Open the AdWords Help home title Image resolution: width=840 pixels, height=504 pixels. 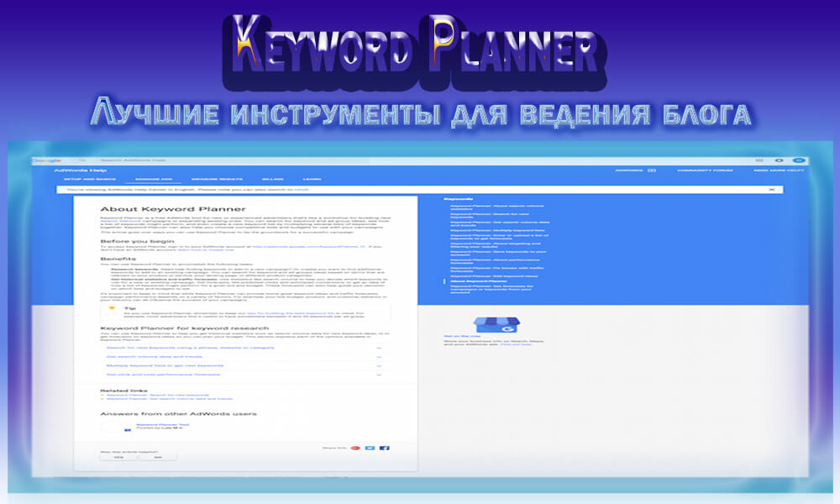point(81,171)
